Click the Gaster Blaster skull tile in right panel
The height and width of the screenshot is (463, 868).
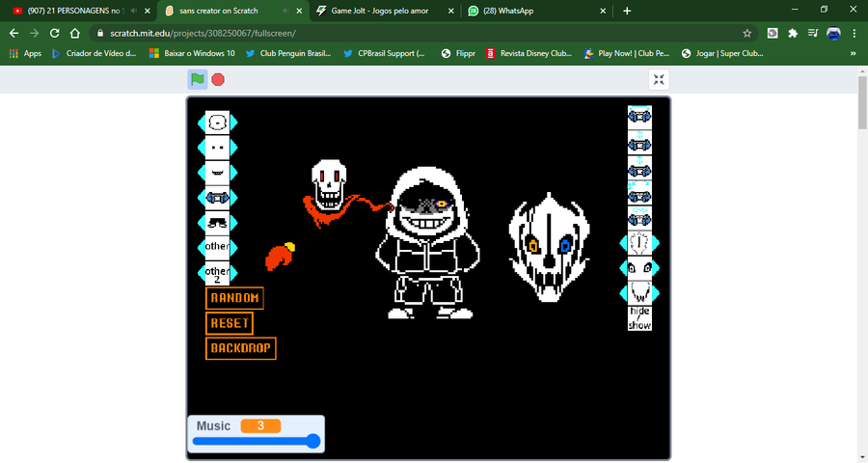pos(639,243)
